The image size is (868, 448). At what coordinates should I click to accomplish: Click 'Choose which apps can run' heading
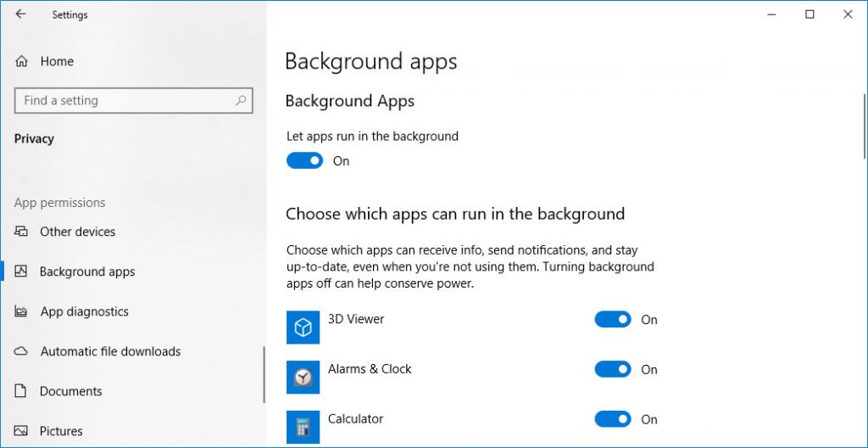pos(455,214)
